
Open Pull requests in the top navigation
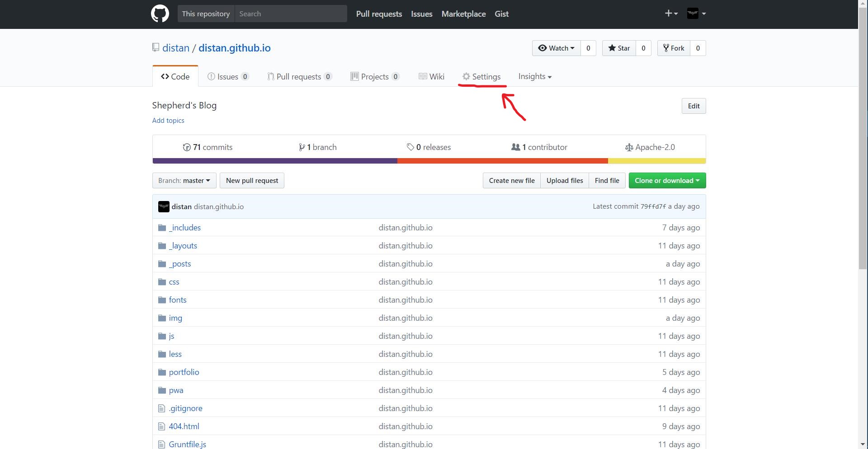(x=379, y=14)
